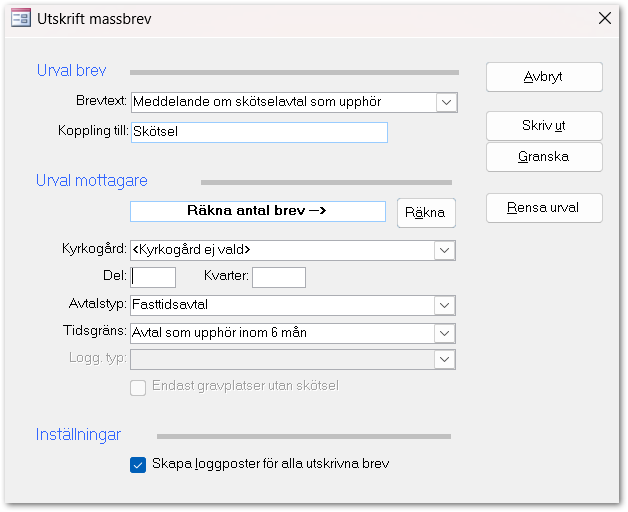Close the Utskrift massbrev dialog
628x512 pixels.
[x=604, y=18]
